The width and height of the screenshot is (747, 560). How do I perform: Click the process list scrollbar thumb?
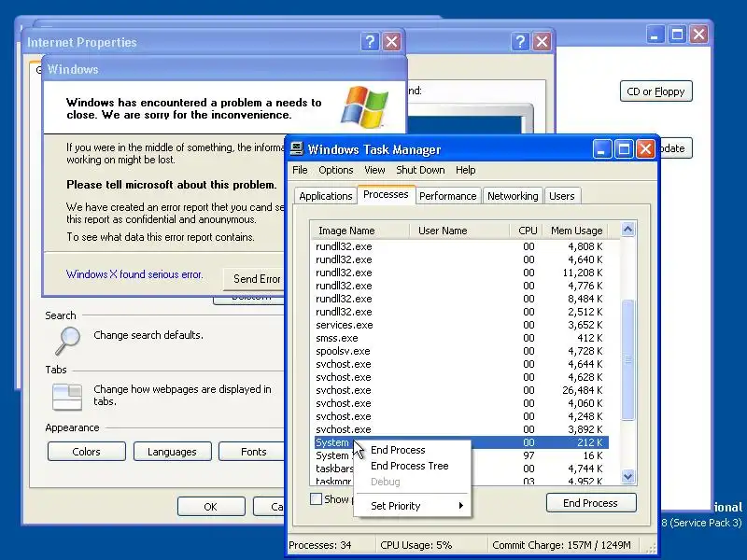(627, 360)
